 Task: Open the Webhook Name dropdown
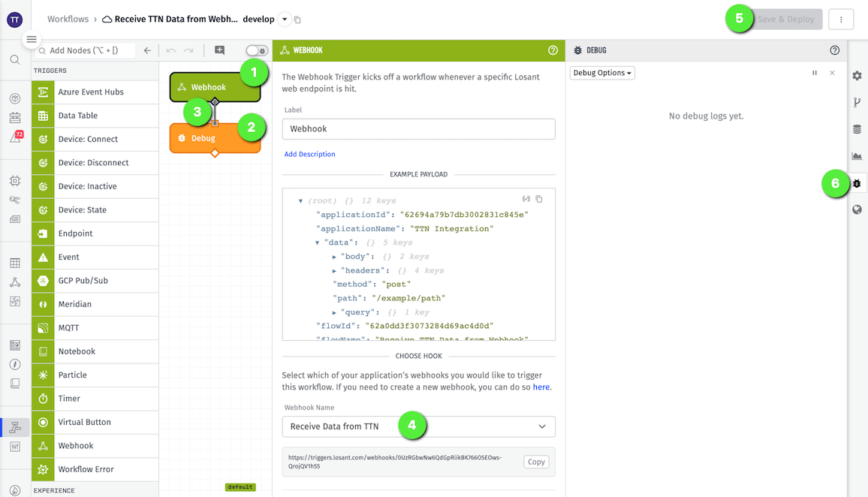pyautogui.click(x=418, y=426)
